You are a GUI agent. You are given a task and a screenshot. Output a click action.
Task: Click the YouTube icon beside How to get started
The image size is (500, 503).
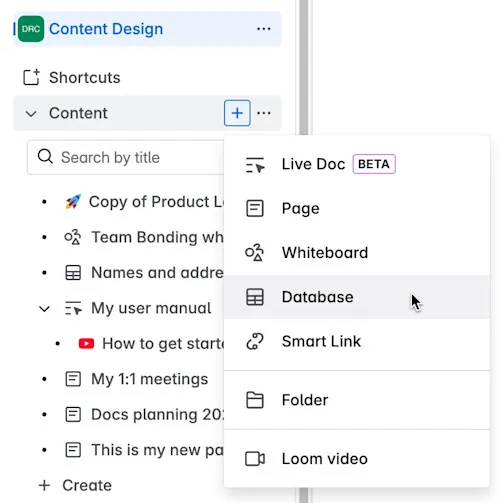(x=86, y=343)
